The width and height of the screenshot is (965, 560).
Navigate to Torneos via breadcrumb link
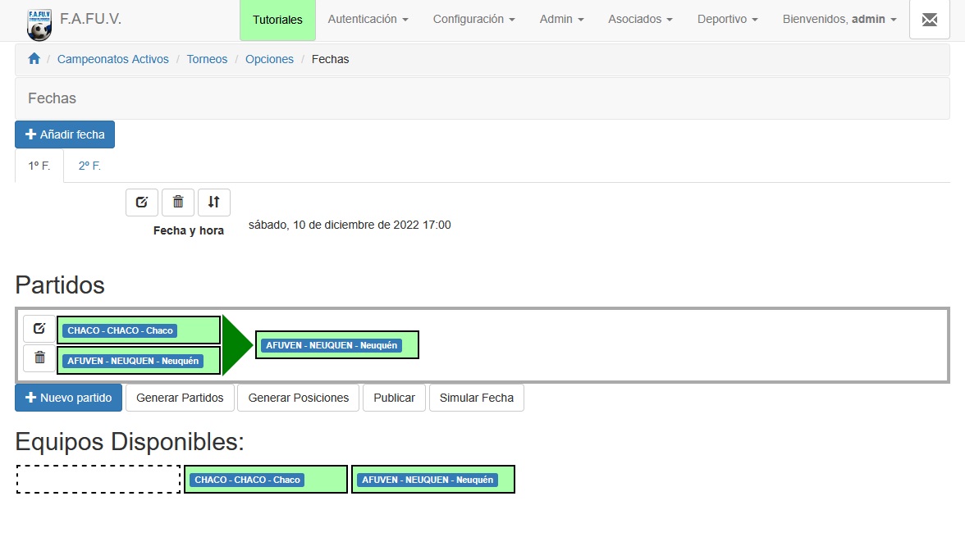207,58
